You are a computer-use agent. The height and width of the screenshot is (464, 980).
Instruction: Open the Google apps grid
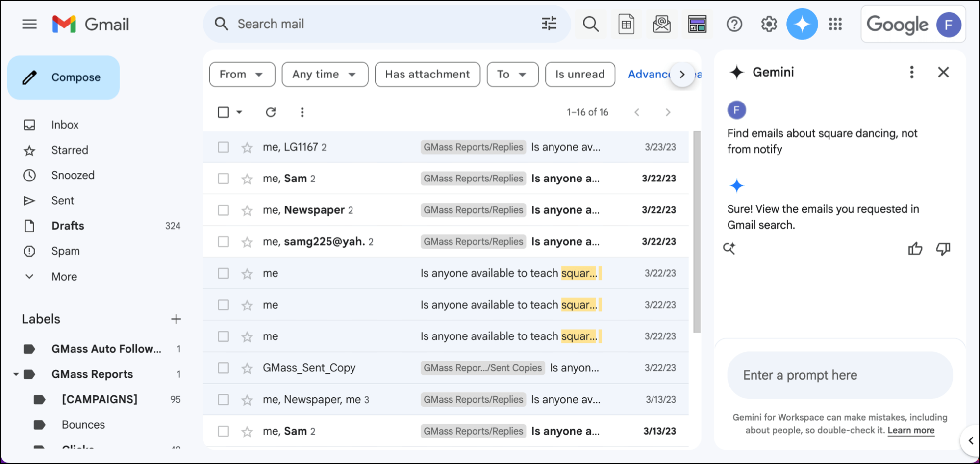pos(835,24)
